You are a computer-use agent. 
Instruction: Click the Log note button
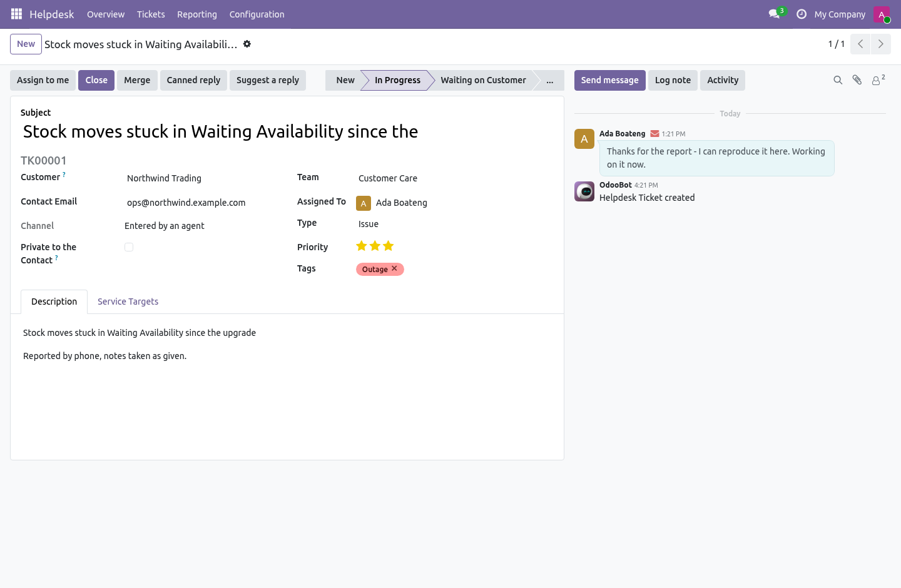pos(673,80)
